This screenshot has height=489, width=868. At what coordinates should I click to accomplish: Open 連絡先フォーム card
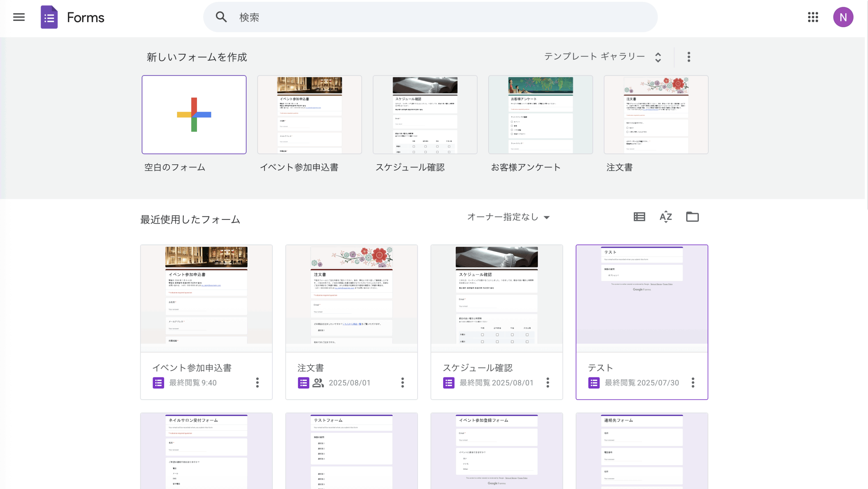(x=642, y=451)
